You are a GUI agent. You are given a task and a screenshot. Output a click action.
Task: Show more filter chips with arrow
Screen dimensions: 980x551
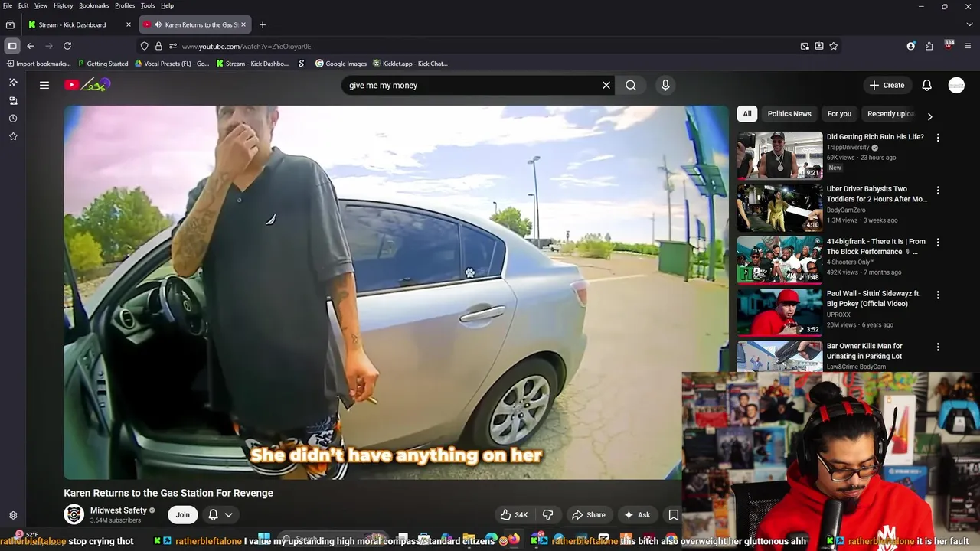(929, 116)
